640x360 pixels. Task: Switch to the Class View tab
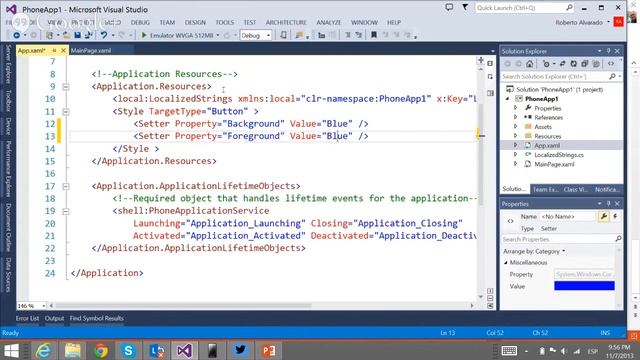[x=576, y=189]
